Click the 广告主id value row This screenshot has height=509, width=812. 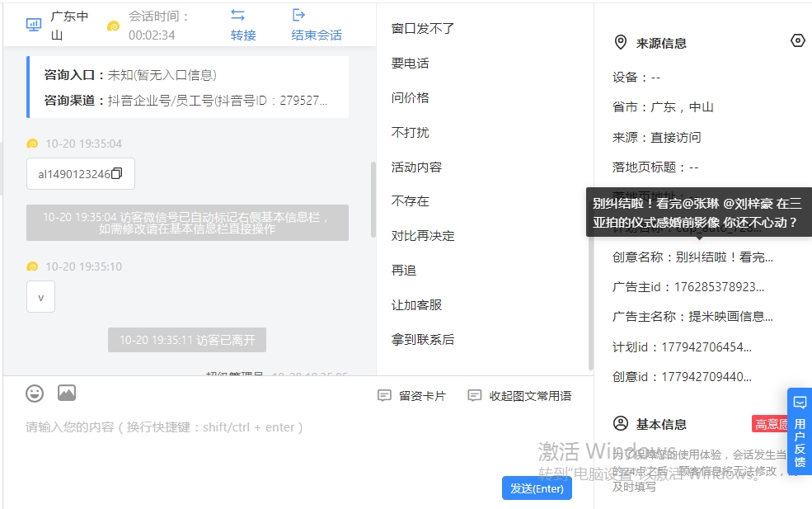[x=688, y=287]
